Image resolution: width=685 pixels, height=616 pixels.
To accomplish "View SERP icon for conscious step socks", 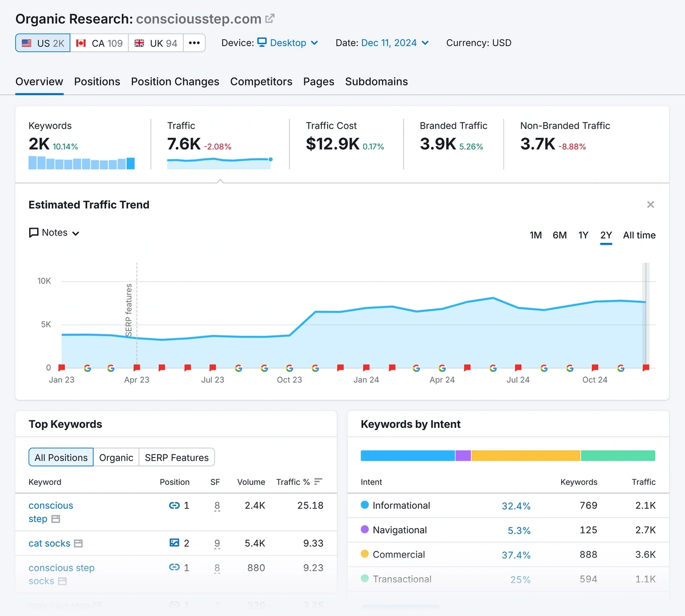I will tap(62, 581).
